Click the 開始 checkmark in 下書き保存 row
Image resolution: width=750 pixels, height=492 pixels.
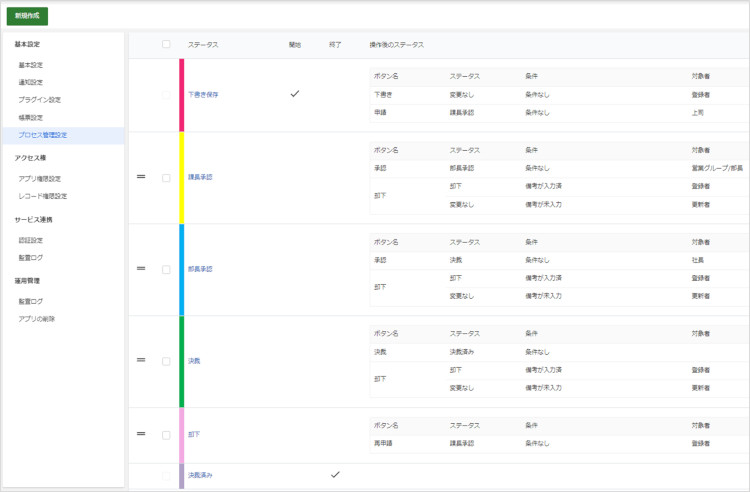click(x=295, y=94)
